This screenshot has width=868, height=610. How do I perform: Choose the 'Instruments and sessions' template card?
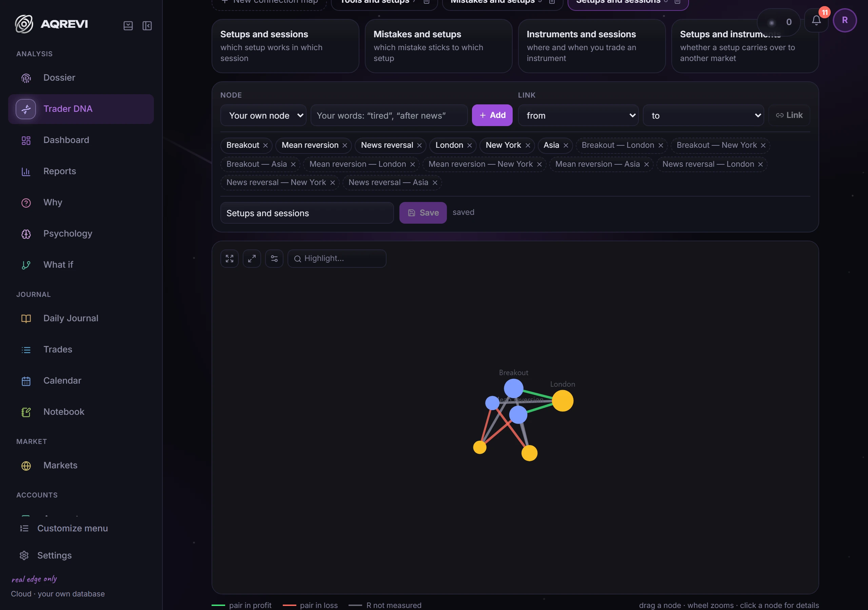592,46
